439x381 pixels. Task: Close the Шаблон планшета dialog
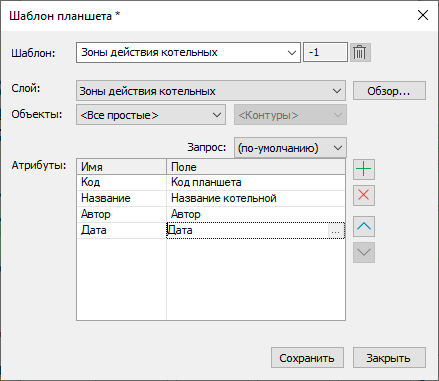(x=423, y=15)
